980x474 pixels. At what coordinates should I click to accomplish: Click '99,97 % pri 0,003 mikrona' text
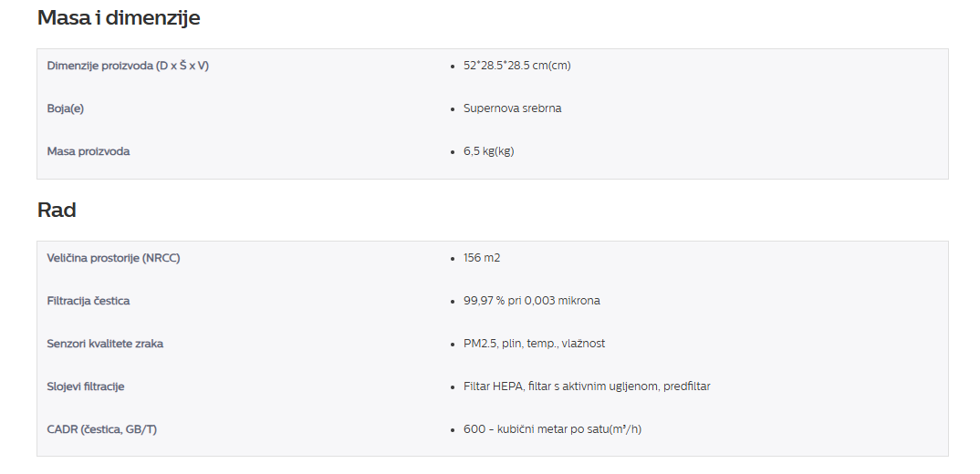[x=532, y=301]
